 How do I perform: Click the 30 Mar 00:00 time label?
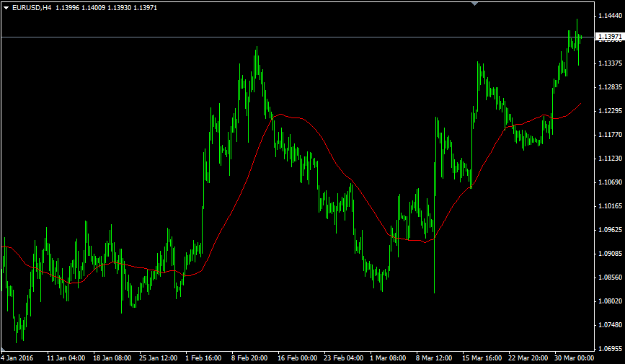click(575, 358)
